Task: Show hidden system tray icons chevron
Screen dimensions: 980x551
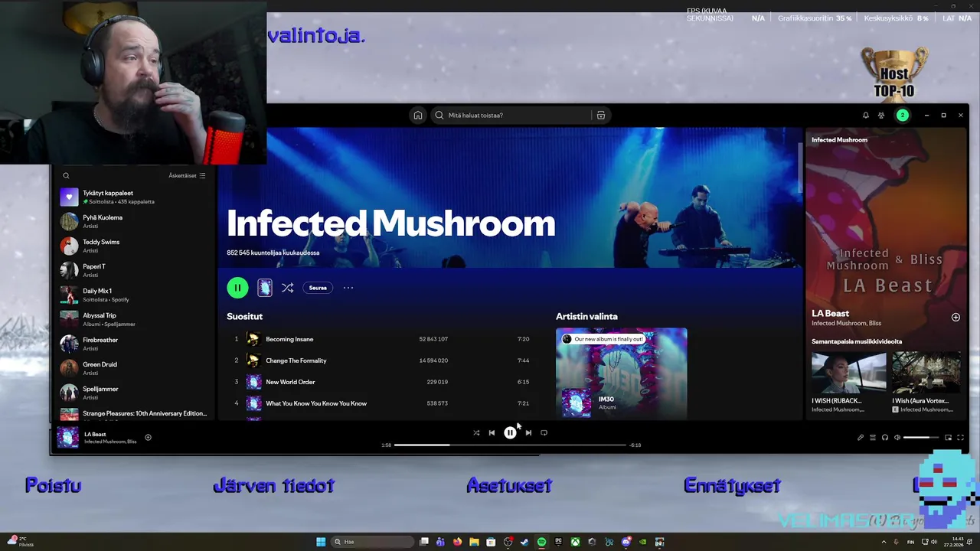Action: click(x=884, y=542)
